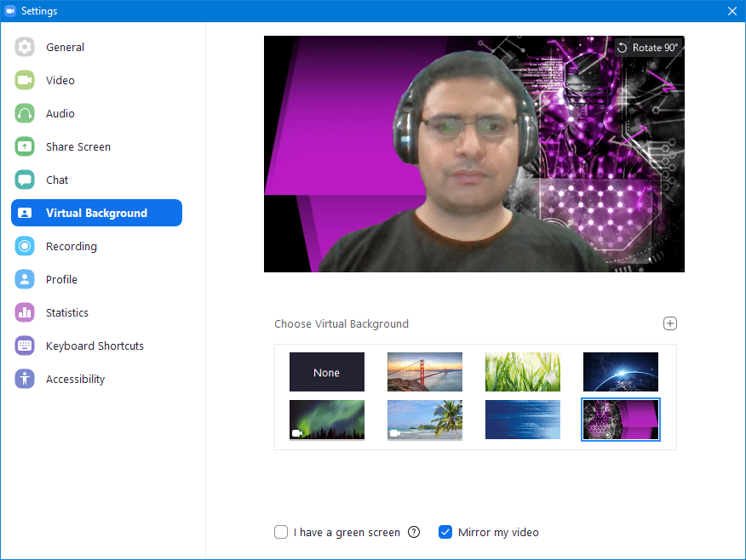Click the help question mark near green screen option
Image resolution: width=746 pixels, height=560 pixels.
point(414,532)
